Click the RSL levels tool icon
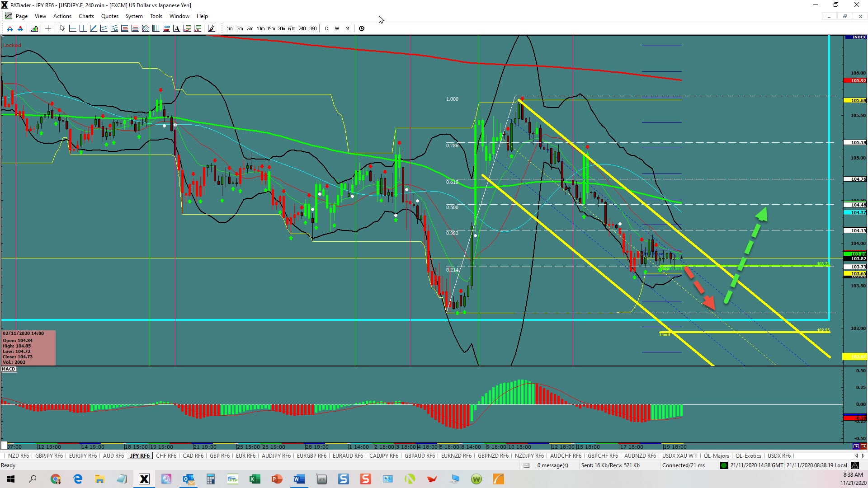This screenshot has height=488, width=868. tap(198, 28)
